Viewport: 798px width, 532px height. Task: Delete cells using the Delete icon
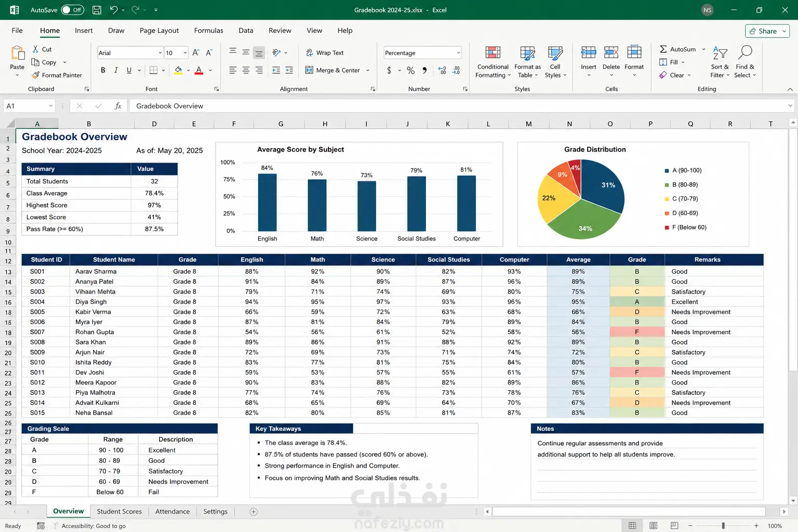pos(611,52)
